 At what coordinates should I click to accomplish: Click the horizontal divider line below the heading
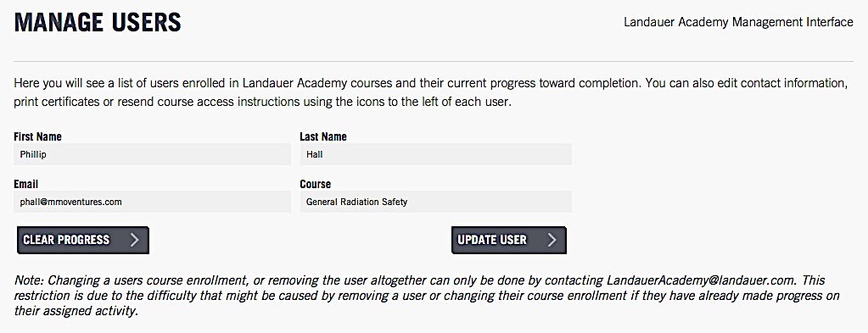click(434, 61)
